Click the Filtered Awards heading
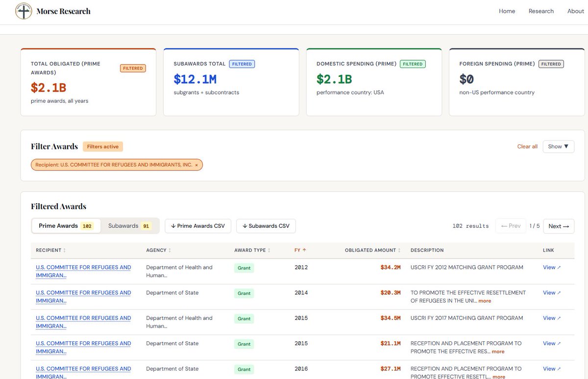 click(x=58, y=206)
